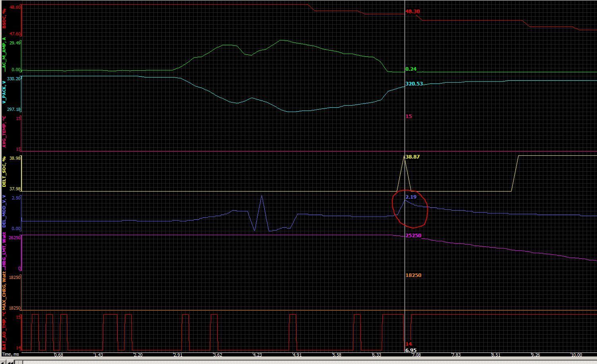Image resolution: width=597 pixels, height=364 pixels.
Task: Click the red-circled 2.19 voltage spike
Action: tap(405, 200)
